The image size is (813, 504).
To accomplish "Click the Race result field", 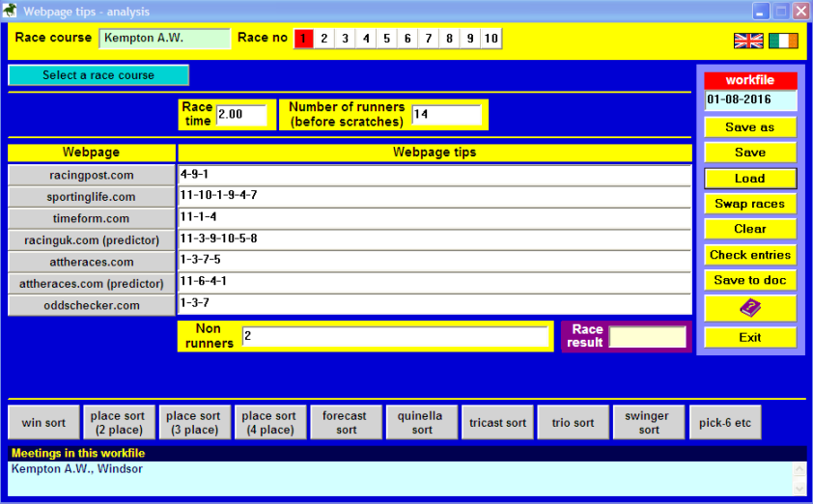I will [647, 337].
